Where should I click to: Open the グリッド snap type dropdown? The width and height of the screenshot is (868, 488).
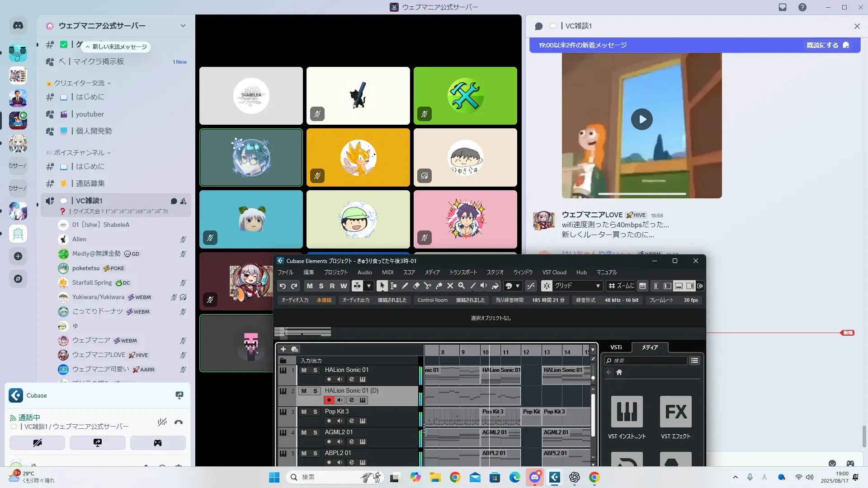(x=577, y=286)
